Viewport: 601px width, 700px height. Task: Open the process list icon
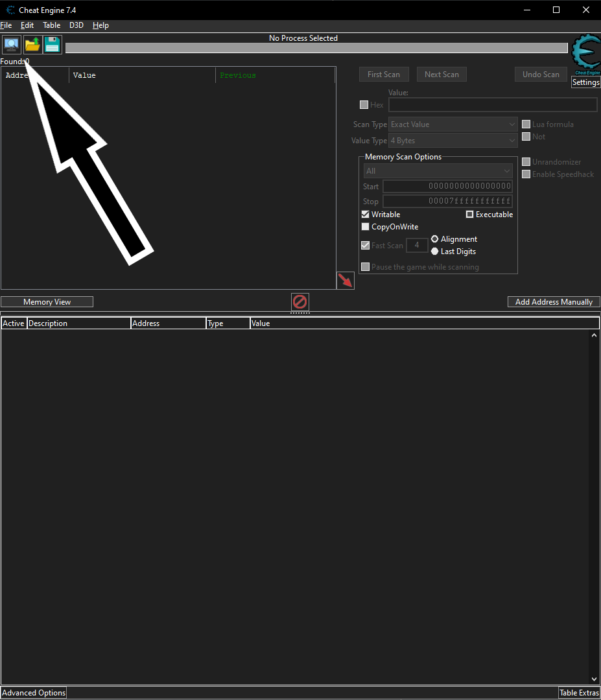(x=12, y=45)
